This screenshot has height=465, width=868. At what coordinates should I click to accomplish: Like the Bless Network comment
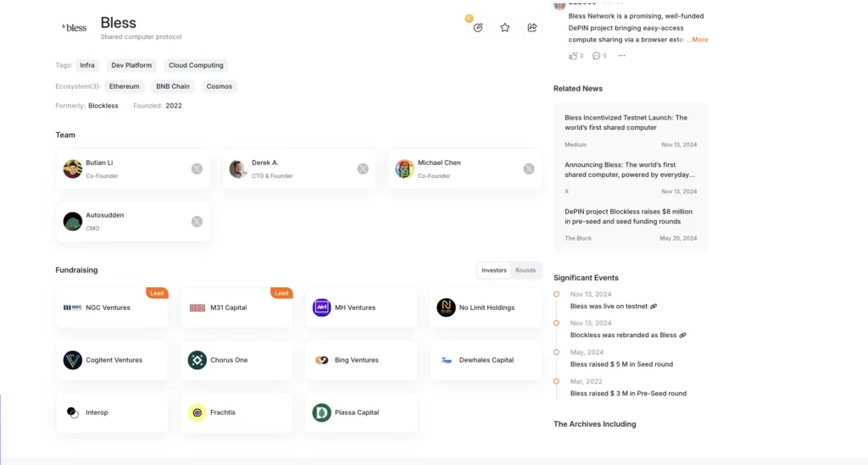[x=573, y=56]
